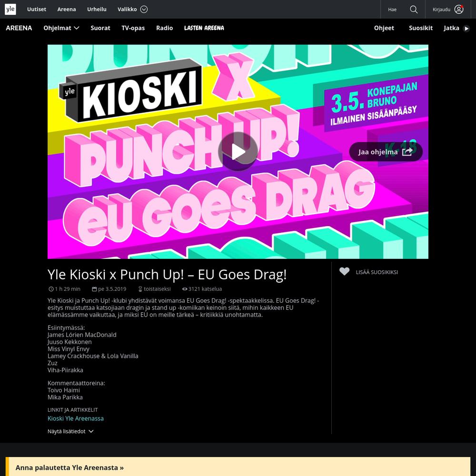Open Ohjeet help page
The height and width of the screenshot is (476, 476).
point(384,28)
